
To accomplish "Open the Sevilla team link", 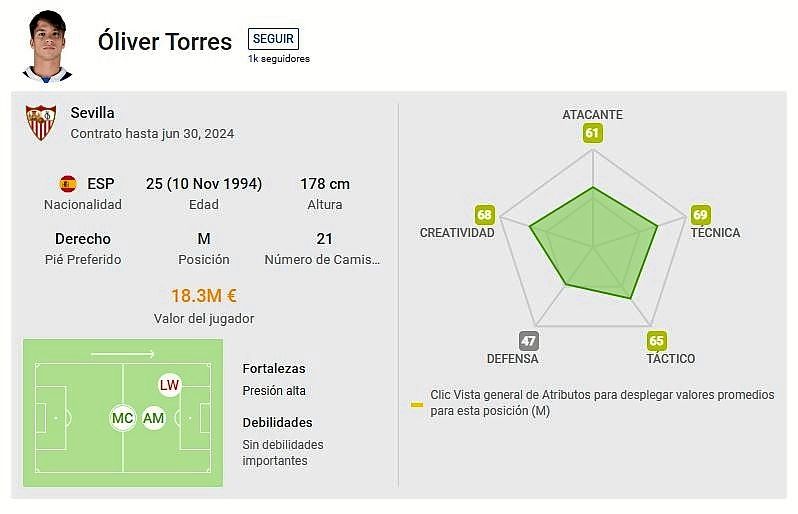I will (92, 113).
